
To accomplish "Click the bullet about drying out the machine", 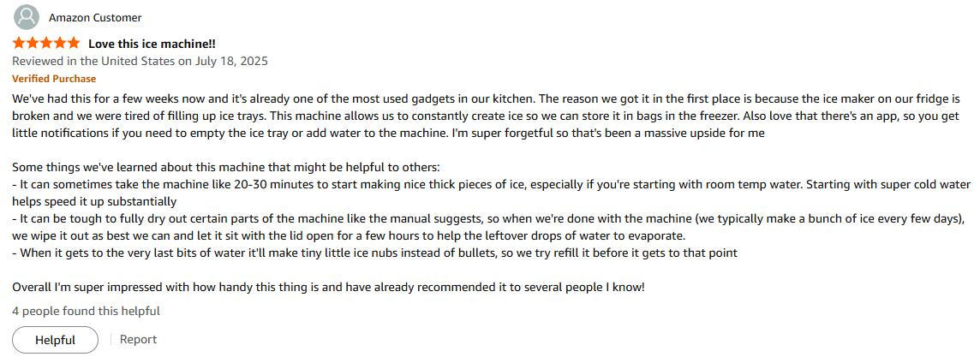I will (428, 219).
